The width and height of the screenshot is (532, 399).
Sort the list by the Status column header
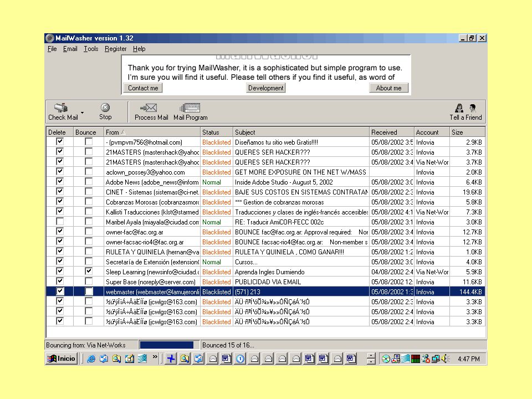217,132
